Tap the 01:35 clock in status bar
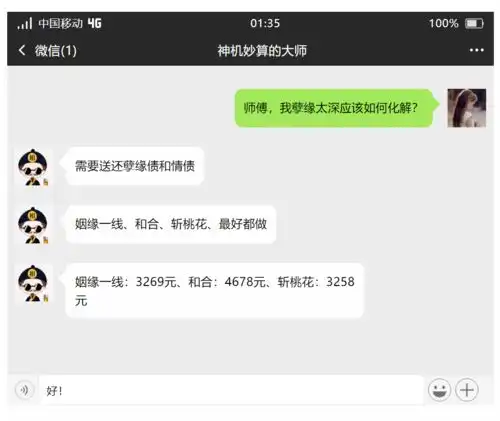 tap(265, 23)
